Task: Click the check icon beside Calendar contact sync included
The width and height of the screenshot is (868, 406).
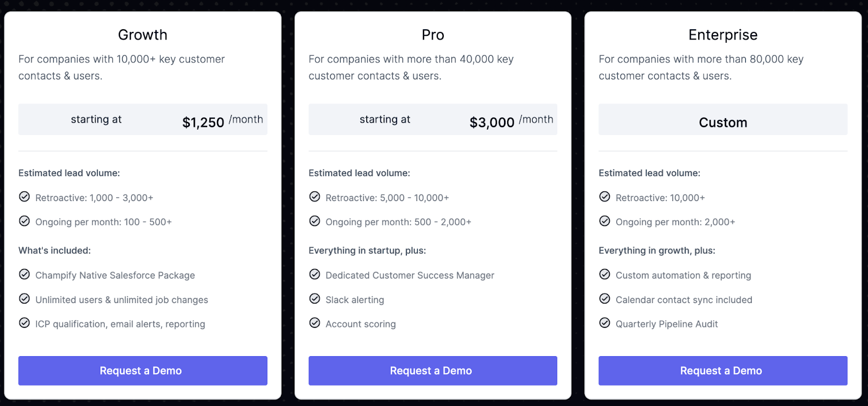Action: pyautogui.click(x=605, y=299)
